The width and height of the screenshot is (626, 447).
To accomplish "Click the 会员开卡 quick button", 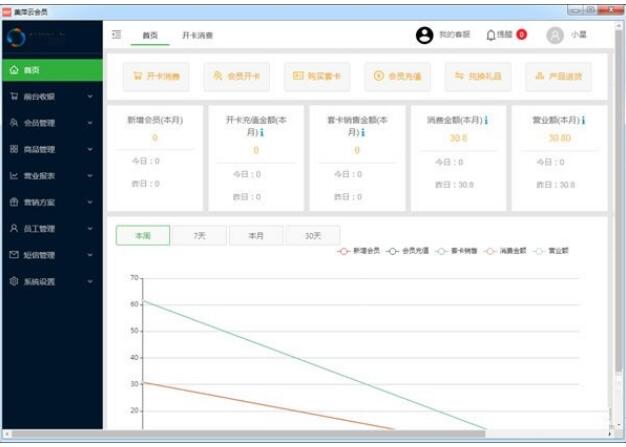I will [x=237, y=76].
